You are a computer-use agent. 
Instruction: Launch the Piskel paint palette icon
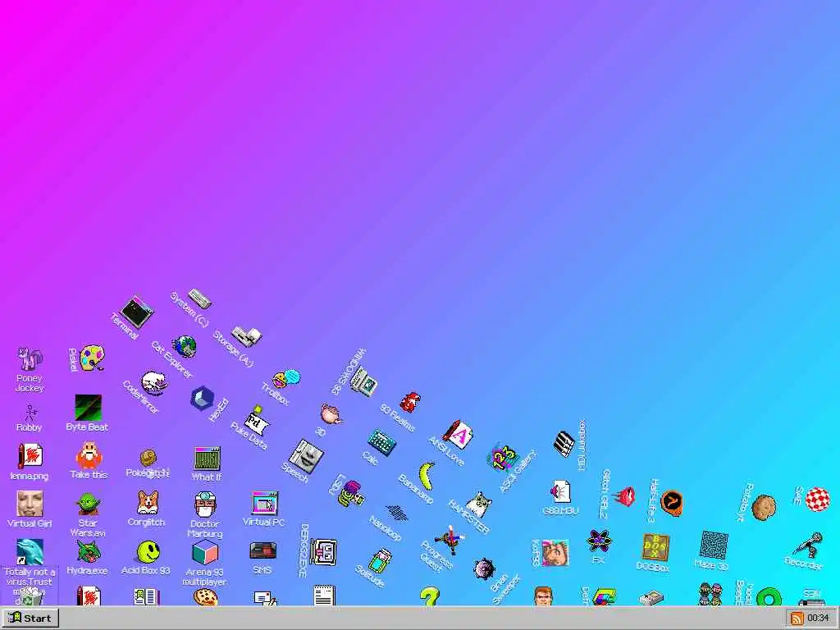[92, 358]
